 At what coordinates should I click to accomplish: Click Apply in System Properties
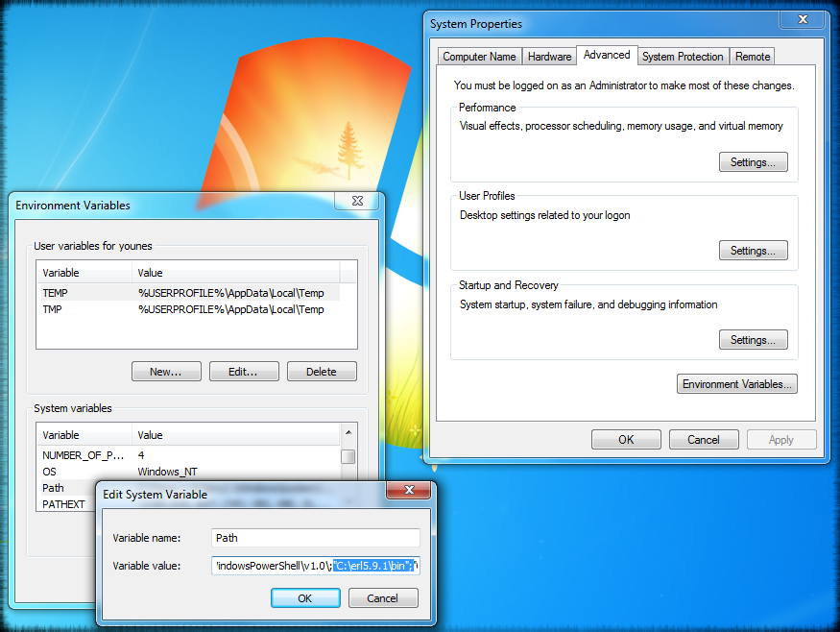(781, 440)
